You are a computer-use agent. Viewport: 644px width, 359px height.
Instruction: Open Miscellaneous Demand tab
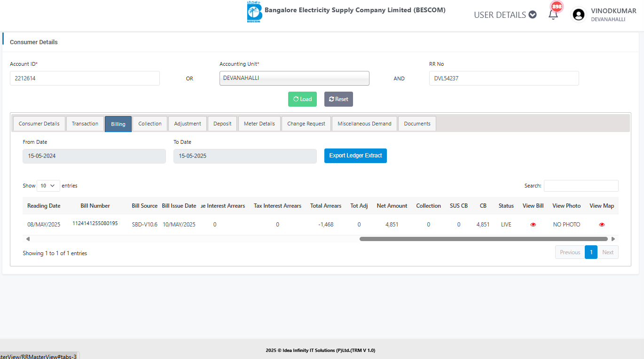(x=364, y=124)
